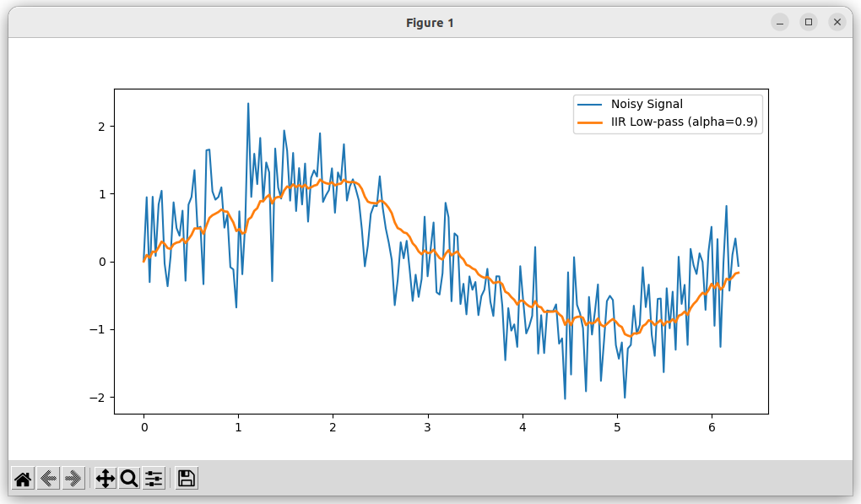Maximize the Figure 1 window

809,23
